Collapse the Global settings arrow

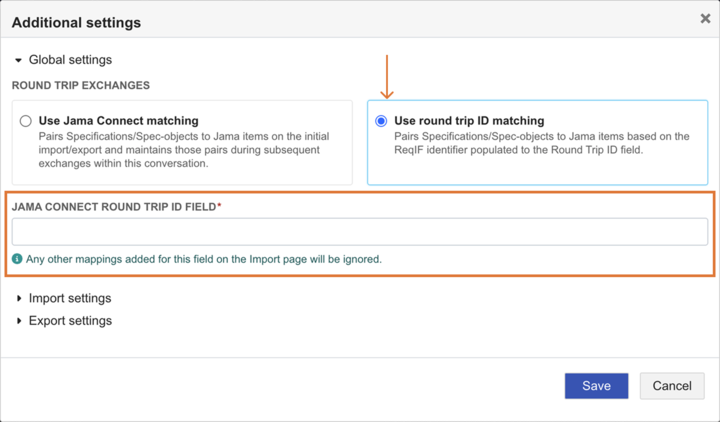click(18, 60)
